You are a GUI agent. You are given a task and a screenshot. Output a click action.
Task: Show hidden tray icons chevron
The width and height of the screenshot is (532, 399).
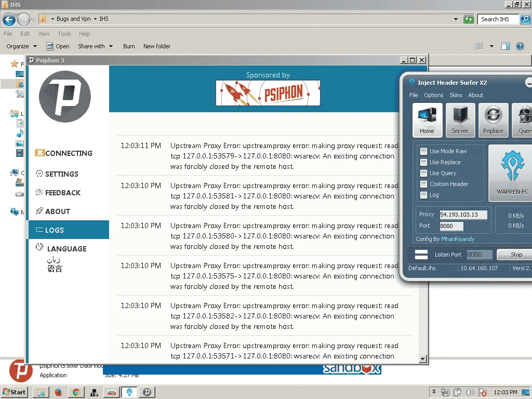coord(434,392)
